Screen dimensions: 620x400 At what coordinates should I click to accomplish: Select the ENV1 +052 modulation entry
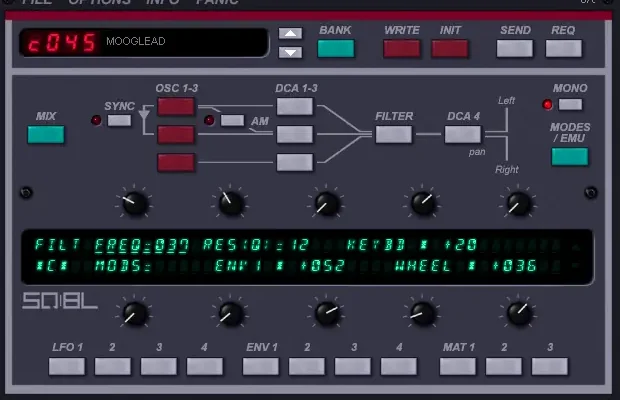click(280, 266)
